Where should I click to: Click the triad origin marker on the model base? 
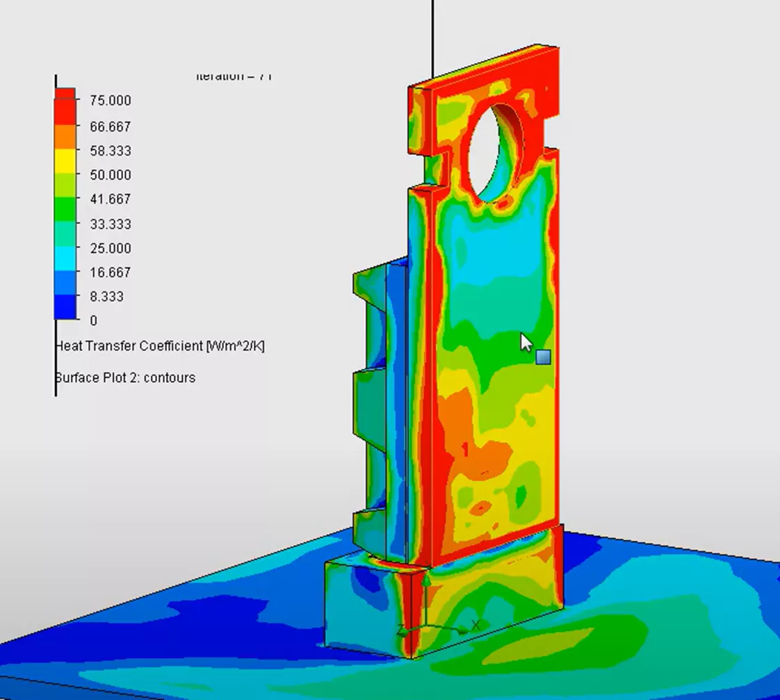(x=425, y=624)
